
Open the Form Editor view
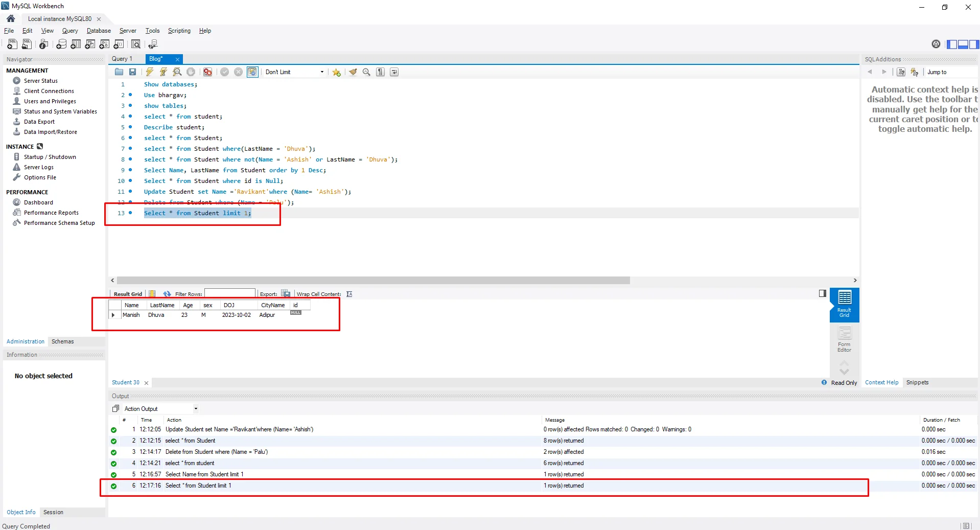pos(844,339)
